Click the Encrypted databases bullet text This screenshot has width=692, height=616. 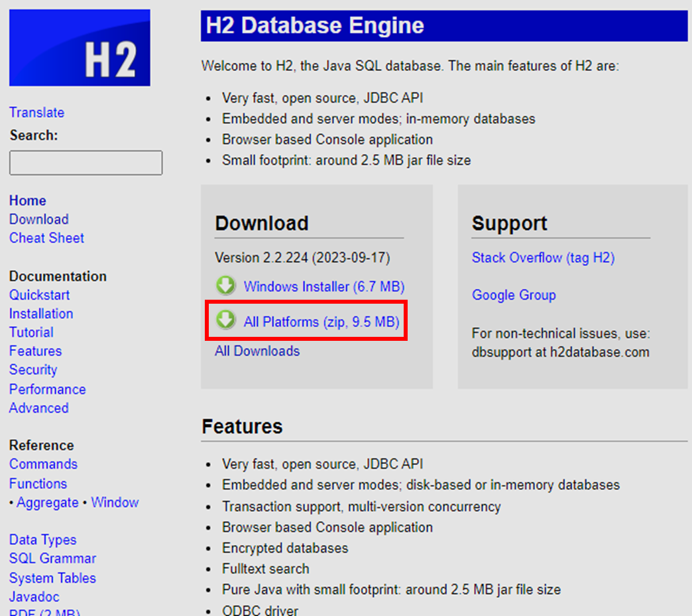pos(285,548)
